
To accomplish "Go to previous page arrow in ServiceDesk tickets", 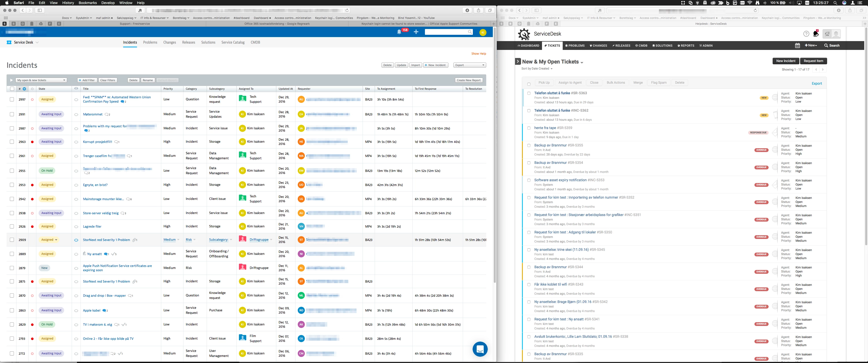I will pyautogui.click(x=816, y=69).
